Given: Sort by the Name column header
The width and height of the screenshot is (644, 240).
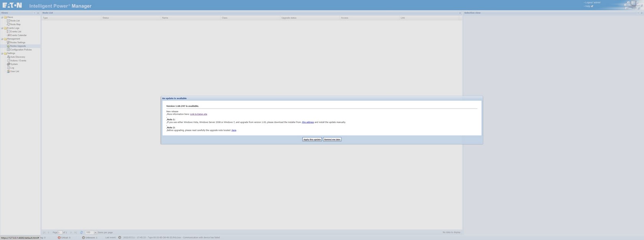Looking at the screenshot, I should tap(191, 18).
